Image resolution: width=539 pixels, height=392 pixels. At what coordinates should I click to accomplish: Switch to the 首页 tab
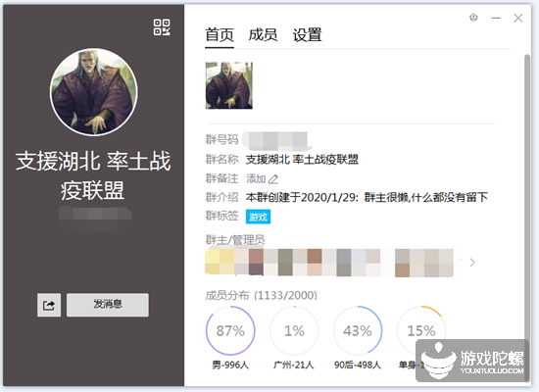tap(220, 35)
